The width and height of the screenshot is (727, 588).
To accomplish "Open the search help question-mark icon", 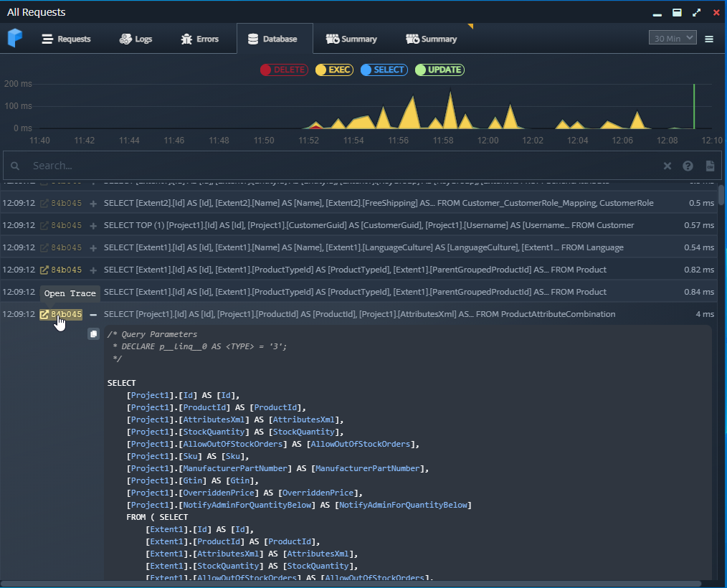I will tap(688, 166).
